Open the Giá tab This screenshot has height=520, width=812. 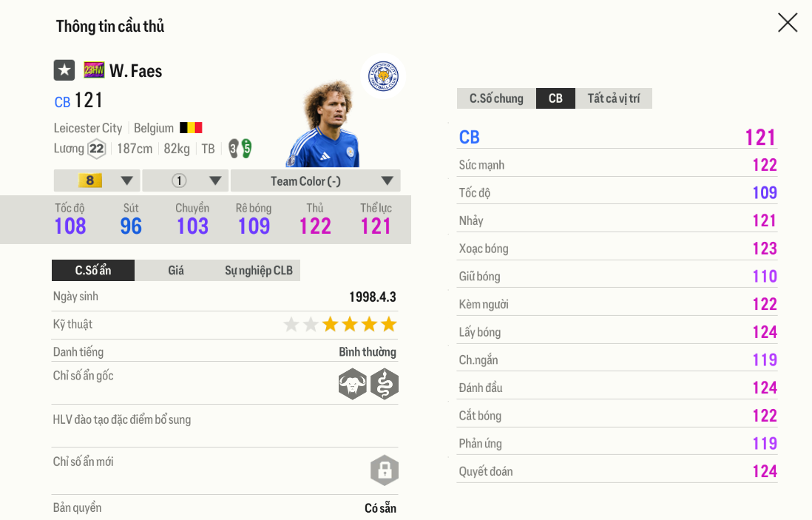tap(176, 270)
